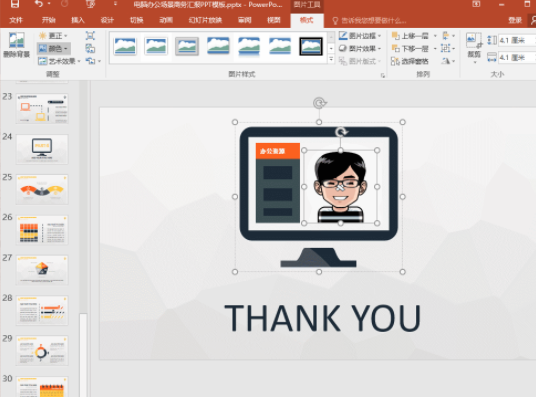
Task: Open Customize Quick Access Toolbar dropdown
Action: pyautogui.click(x=115, y=4)
